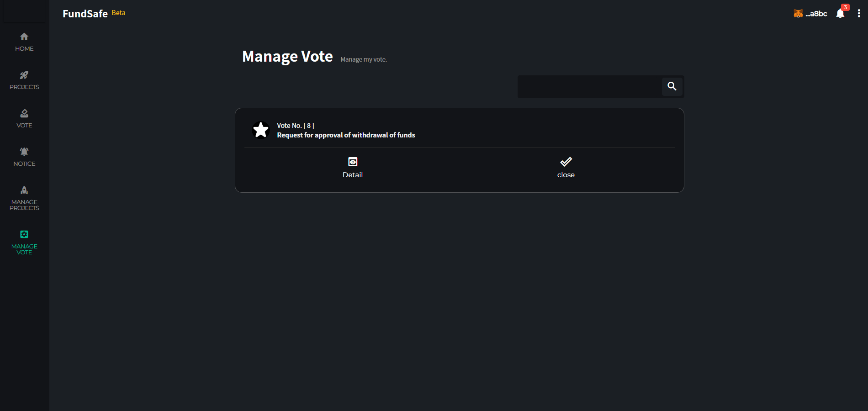Select the green MANAGE VOTE item
Image resolution: width=868 pixels, height=411 pixels.
(24, 242)
